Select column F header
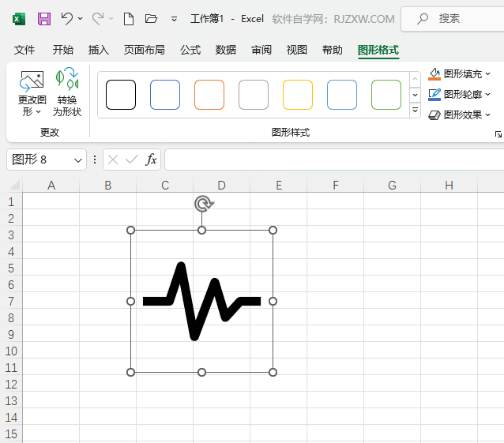504x443 pixels. [x=336, y=186]
